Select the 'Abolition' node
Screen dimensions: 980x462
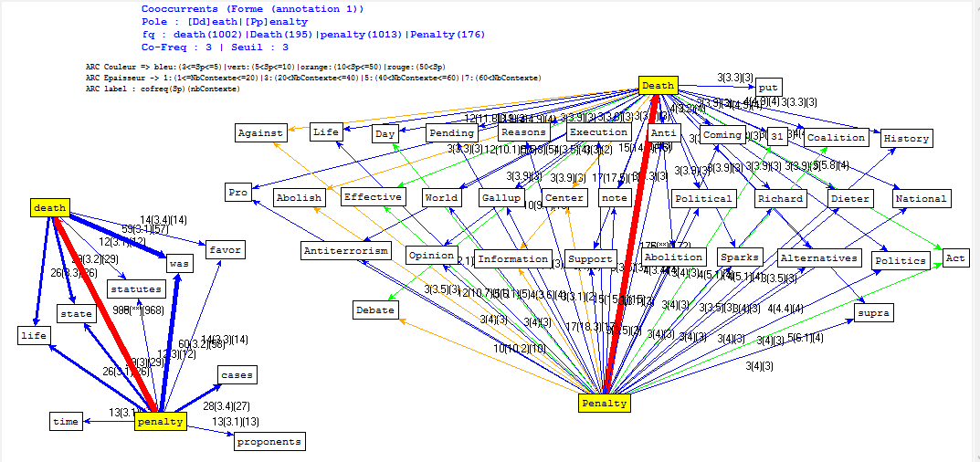click(x=674, y=257)
